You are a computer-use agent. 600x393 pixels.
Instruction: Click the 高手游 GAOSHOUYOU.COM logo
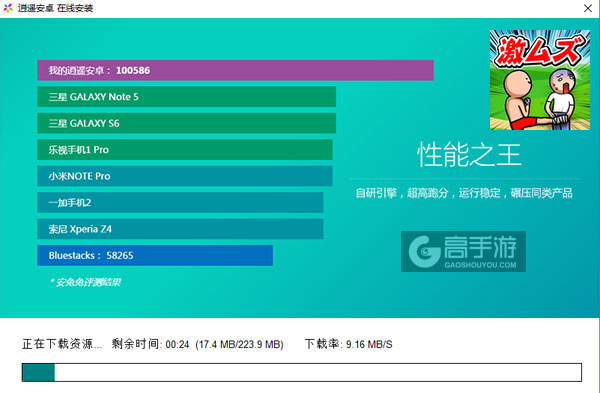click(463, 251)
